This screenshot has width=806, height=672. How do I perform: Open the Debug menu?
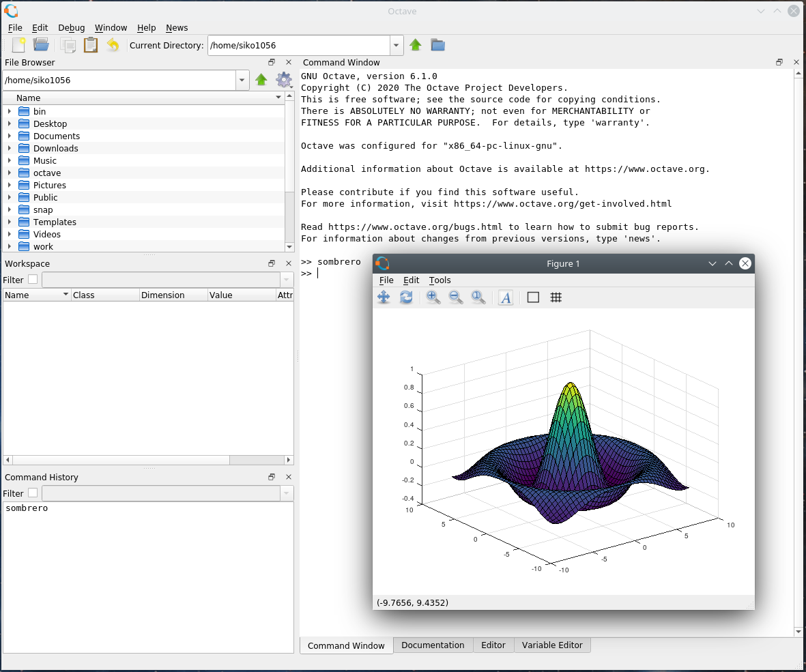tap(72, 28)
